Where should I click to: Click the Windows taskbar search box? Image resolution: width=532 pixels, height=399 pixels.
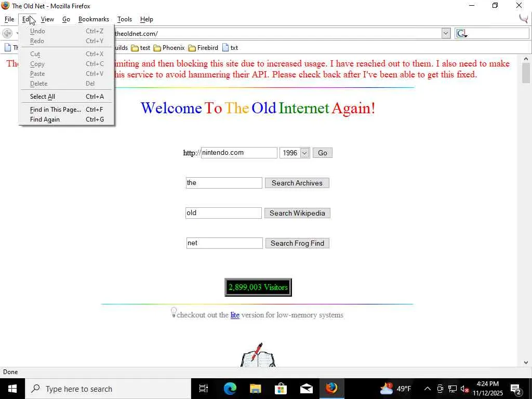pos(108,389)
